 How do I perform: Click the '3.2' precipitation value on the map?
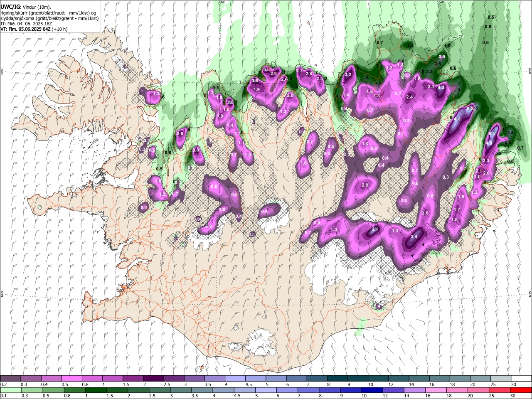(x=348, y=75)
